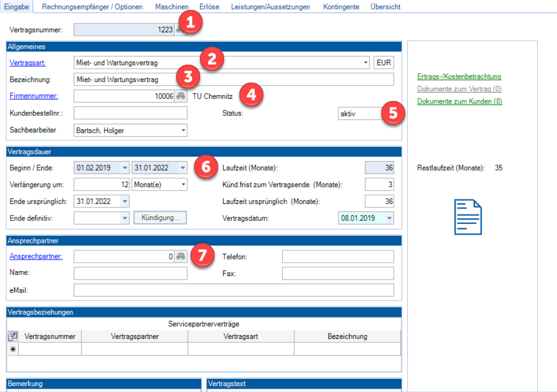
Task: Go to the Übersicht tab
Action: click(385, 7)
